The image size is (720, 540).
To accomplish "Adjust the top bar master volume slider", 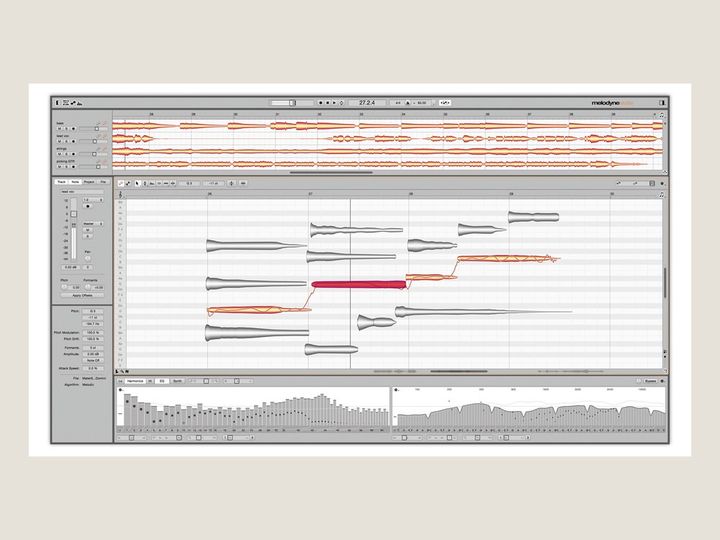I will (x=292, y=103).
